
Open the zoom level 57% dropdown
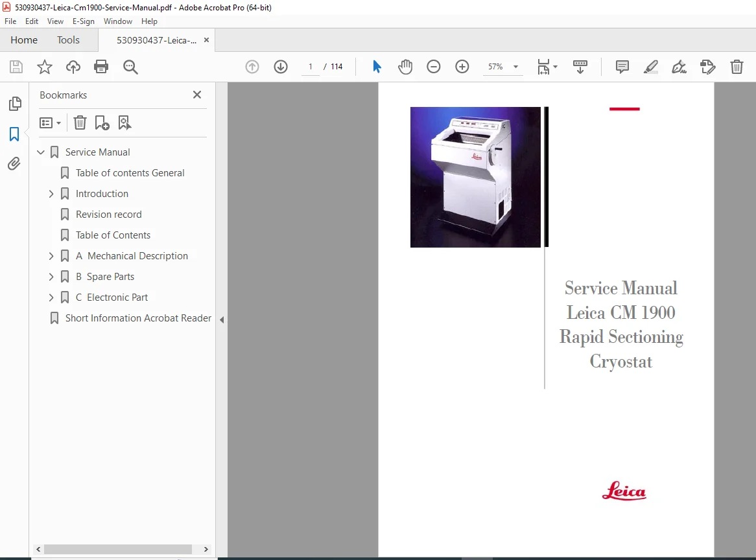(515, 67)
